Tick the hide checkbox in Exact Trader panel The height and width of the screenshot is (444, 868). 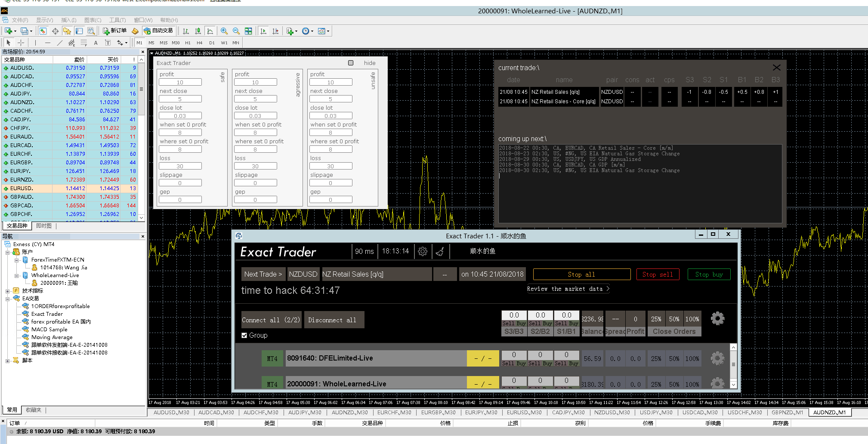point(351,63)
